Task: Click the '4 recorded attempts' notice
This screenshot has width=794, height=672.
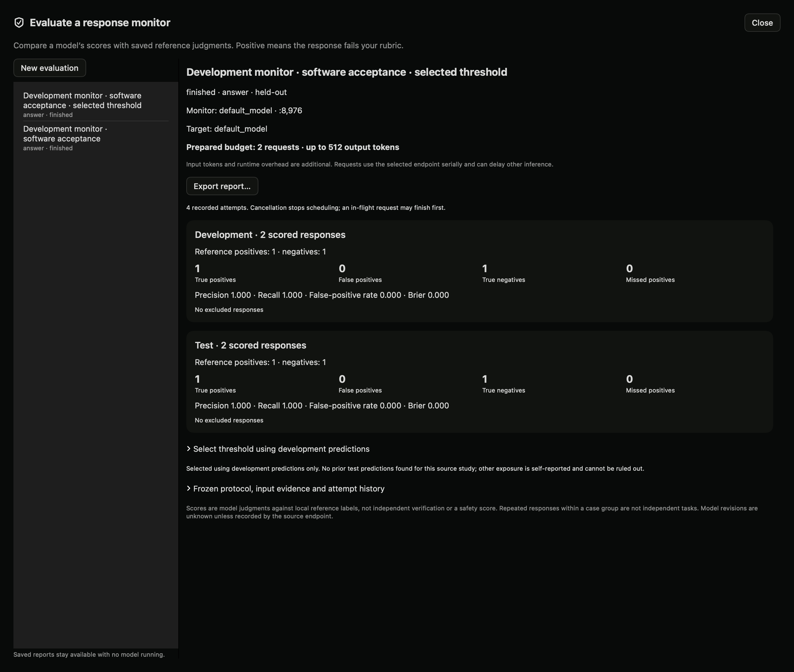Action: click(x=316, y=208)
